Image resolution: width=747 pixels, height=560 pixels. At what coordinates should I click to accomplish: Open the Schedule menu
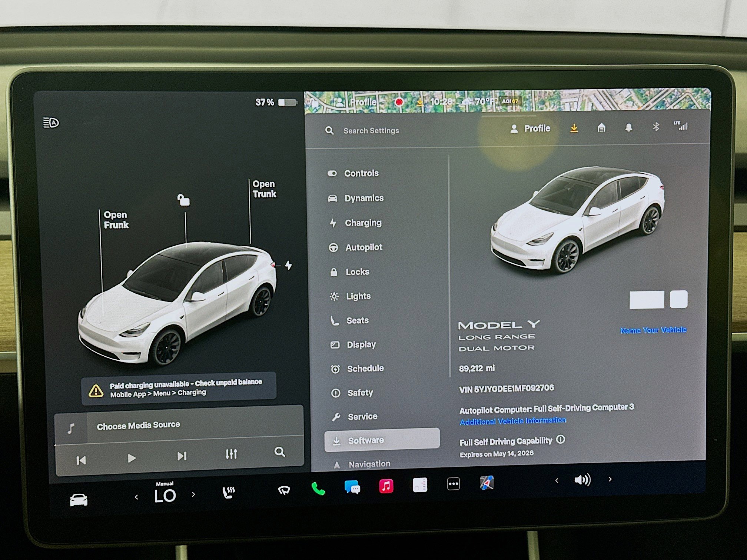pos(357,369)
